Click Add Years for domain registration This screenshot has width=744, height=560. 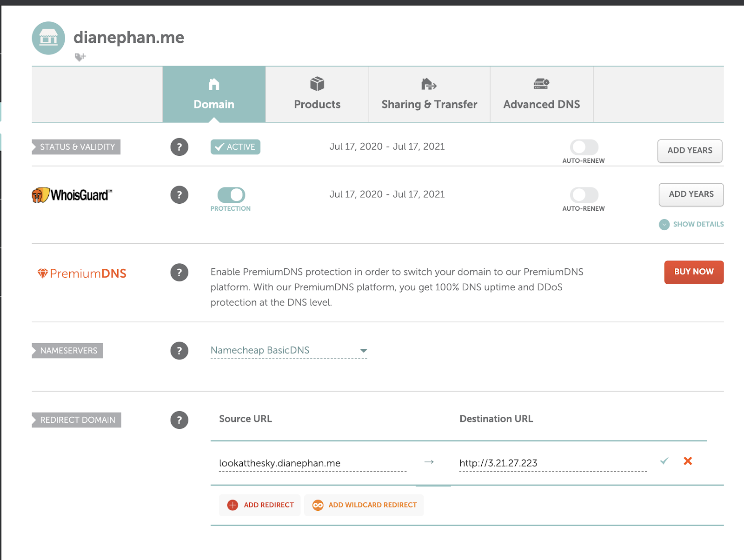(x=690, y=151)
